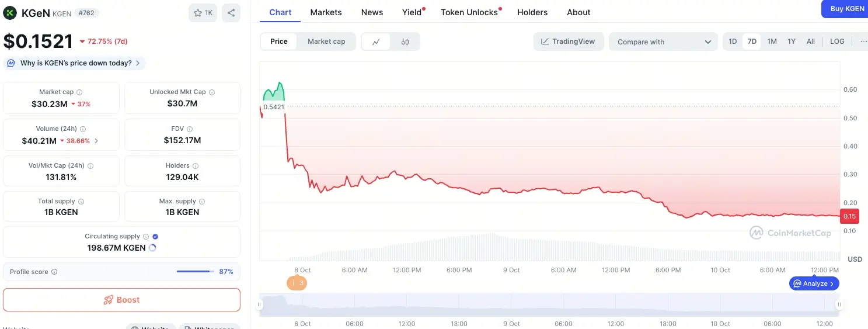
Task: Click the Buy KGEN button
Action: coord(846,9)
